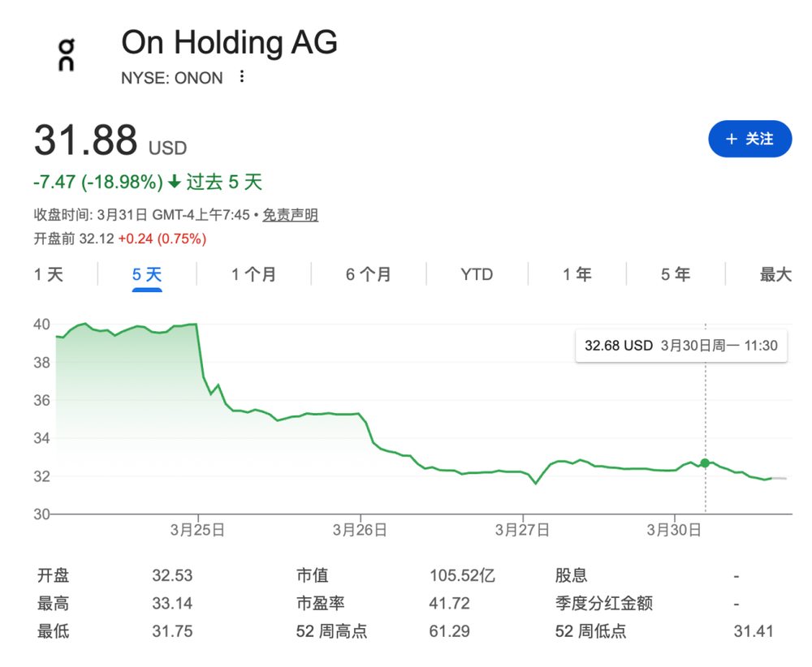Click the green data point on chart

pyautogui.click(x=705, y=463)
